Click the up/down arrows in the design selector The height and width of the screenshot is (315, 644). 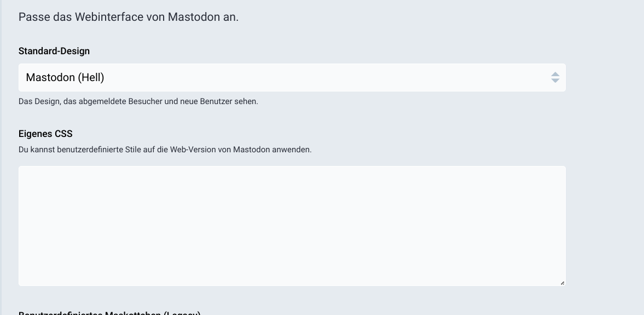[x=555, y=78]
